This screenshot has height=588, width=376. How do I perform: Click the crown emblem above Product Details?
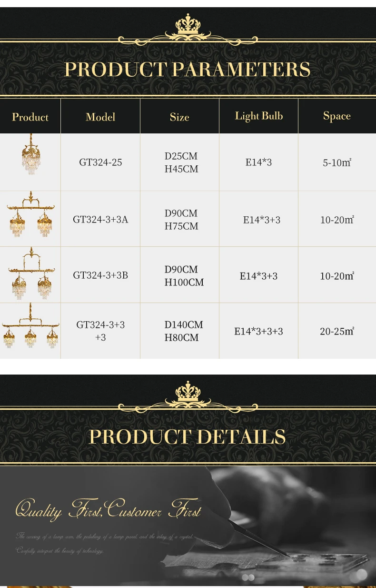[188, 393]
